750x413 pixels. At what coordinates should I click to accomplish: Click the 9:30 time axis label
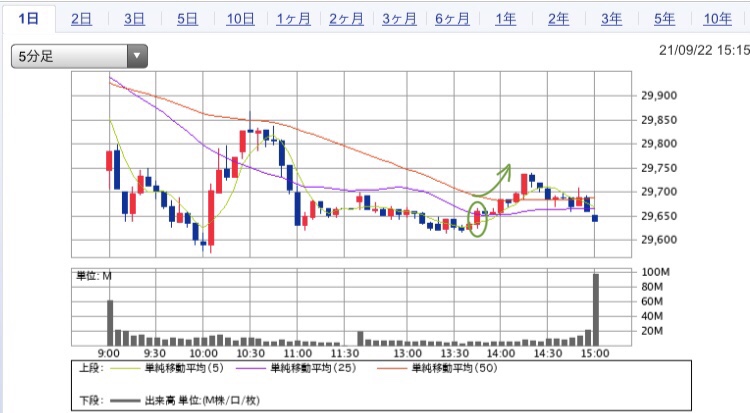155,354
